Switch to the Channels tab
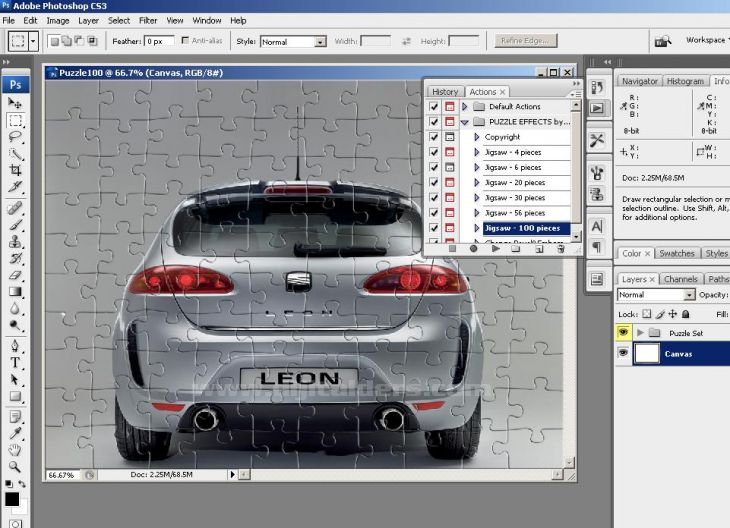This screenshot has width=730, height=528. coord(681,279)
